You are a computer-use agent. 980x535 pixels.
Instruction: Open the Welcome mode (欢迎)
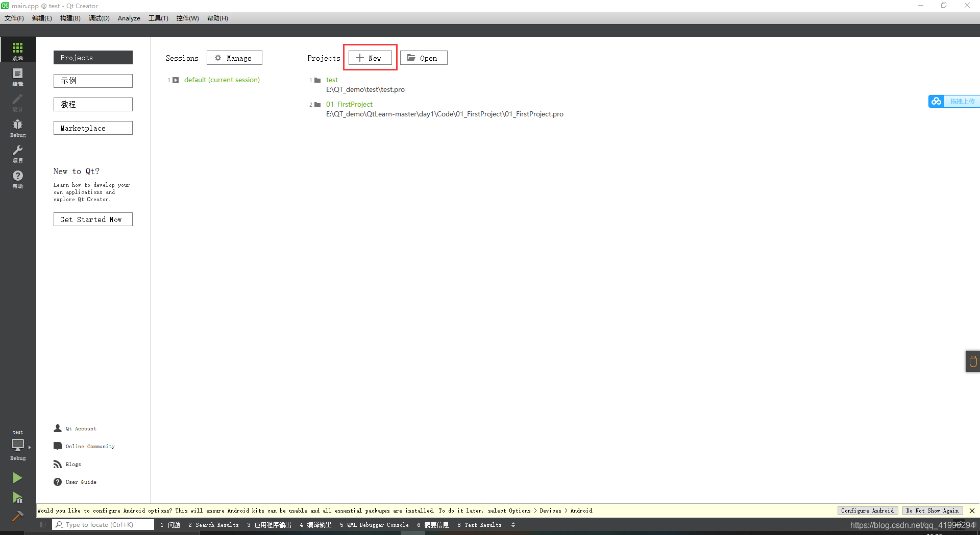18,50
